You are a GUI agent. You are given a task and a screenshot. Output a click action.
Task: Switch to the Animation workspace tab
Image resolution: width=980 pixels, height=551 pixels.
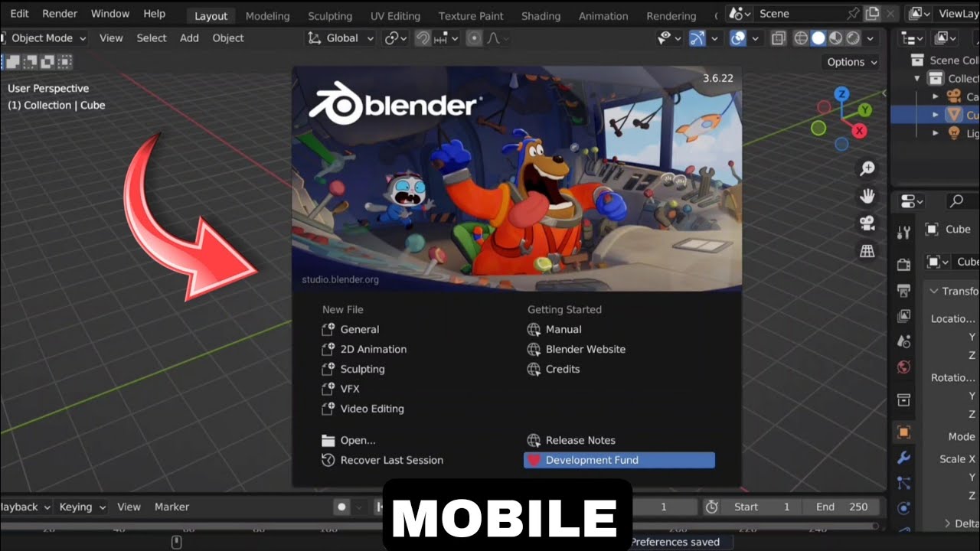coord(603,16)
